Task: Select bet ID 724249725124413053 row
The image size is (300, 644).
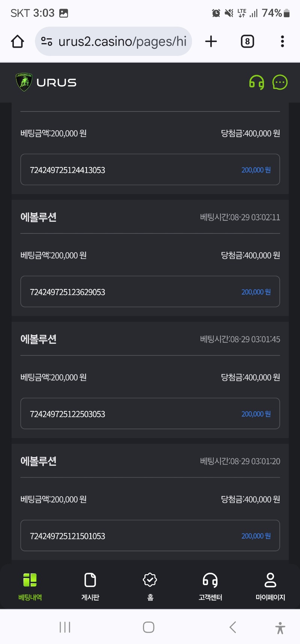Action: 150,170
